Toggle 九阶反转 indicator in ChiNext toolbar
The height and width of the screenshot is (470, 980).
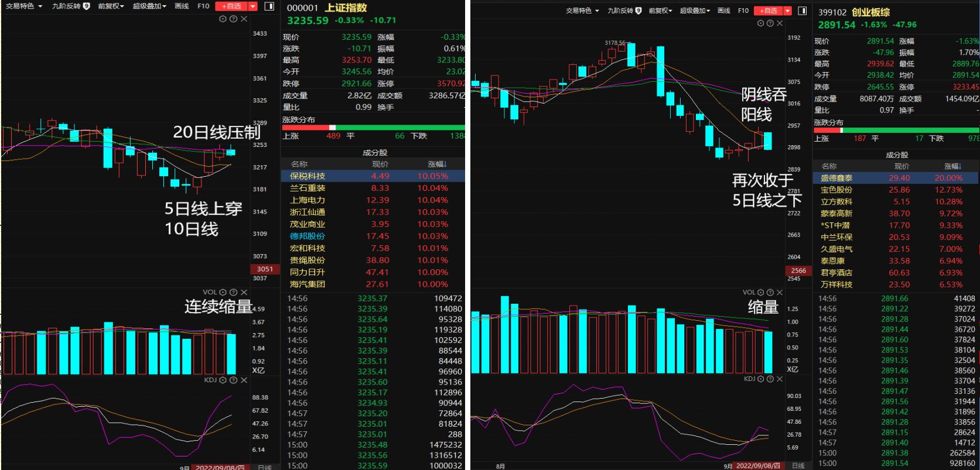coord(624,11)
